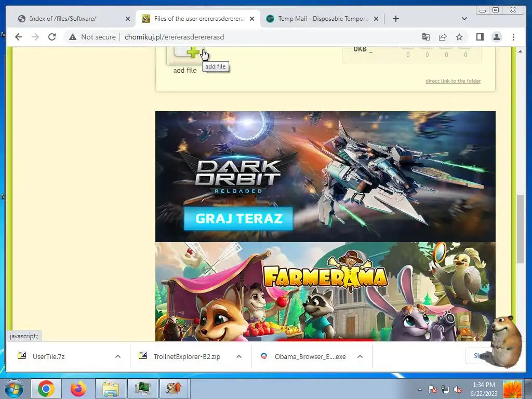Follow the direct link to the folder
The height and width of the screenshot is (399, 532).
coord(453,81)
